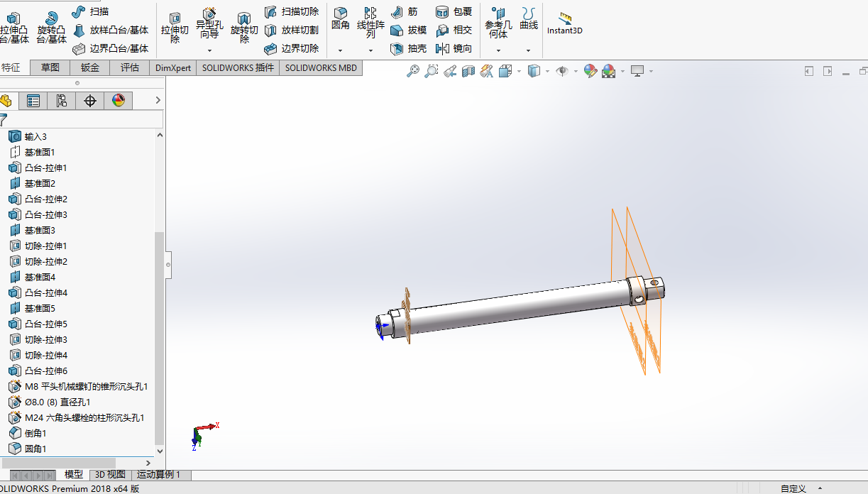Image resolution: width=868 pixels, height=494 pixels.
Task: Click the 边界凸台/基体 boundary boss tool
Action: 111,49
